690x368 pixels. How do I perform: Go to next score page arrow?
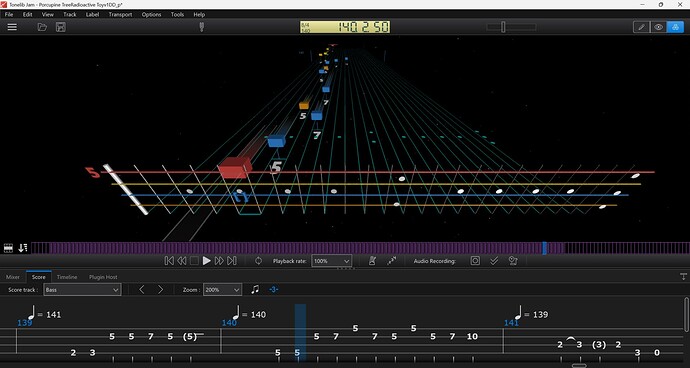(161, 290)
